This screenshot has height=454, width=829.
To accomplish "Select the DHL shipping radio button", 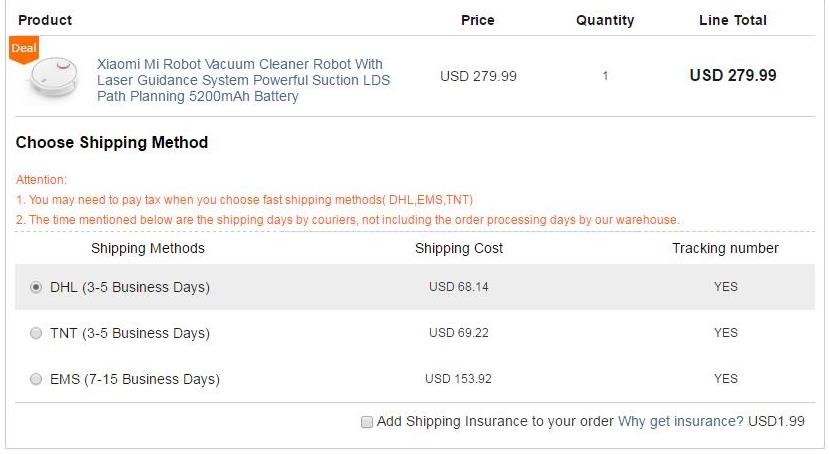I will pos(36,287).
